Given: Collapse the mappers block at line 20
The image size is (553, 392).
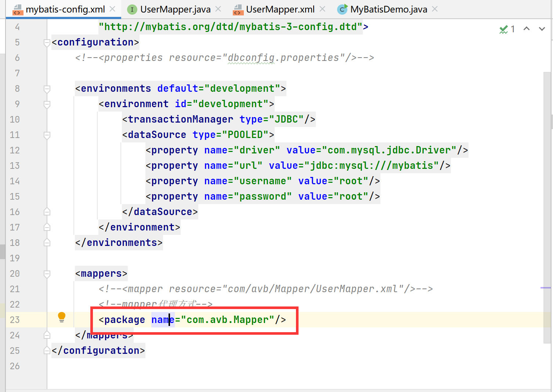Looking at the screenshot, I should tap(47, 274).
